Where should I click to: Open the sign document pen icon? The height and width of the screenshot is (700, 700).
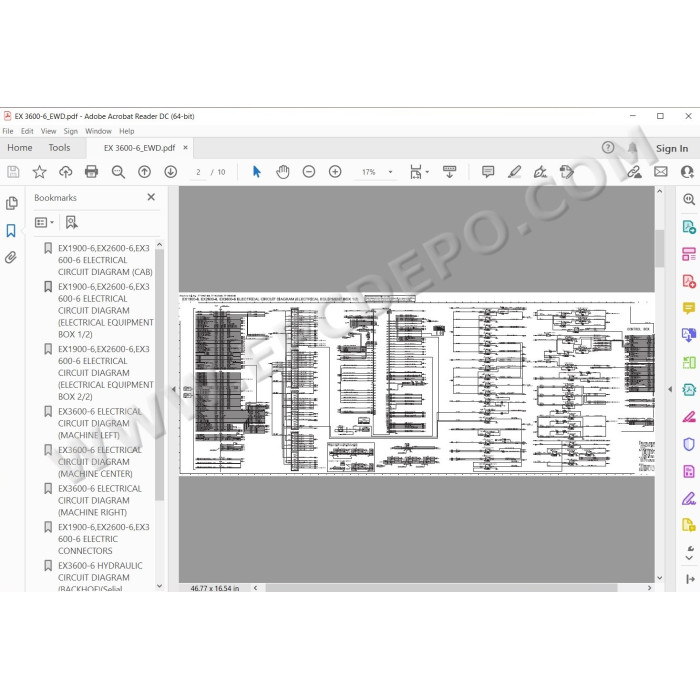coord(540,172)
